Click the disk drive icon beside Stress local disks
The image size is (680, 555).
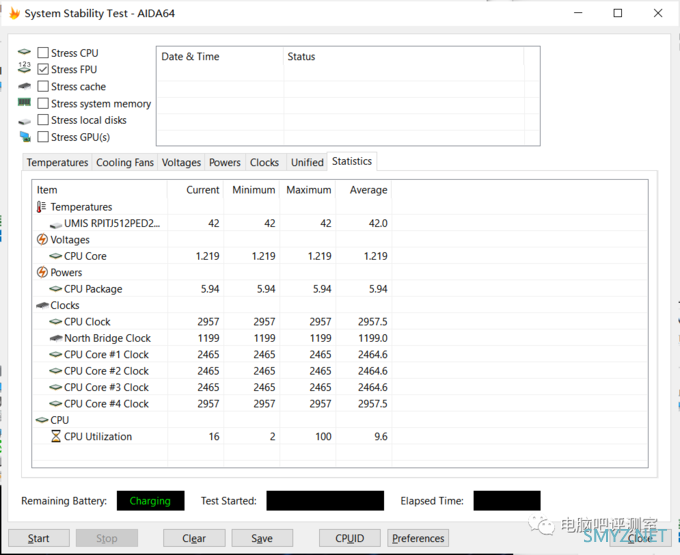[25, 121]
